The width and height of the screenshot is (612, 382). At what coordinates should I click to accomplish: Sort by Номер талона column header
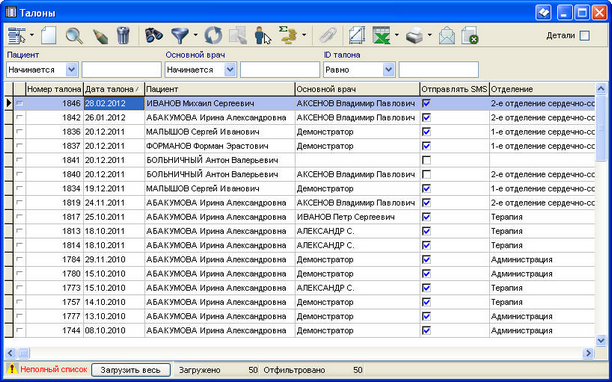(54, 89)
